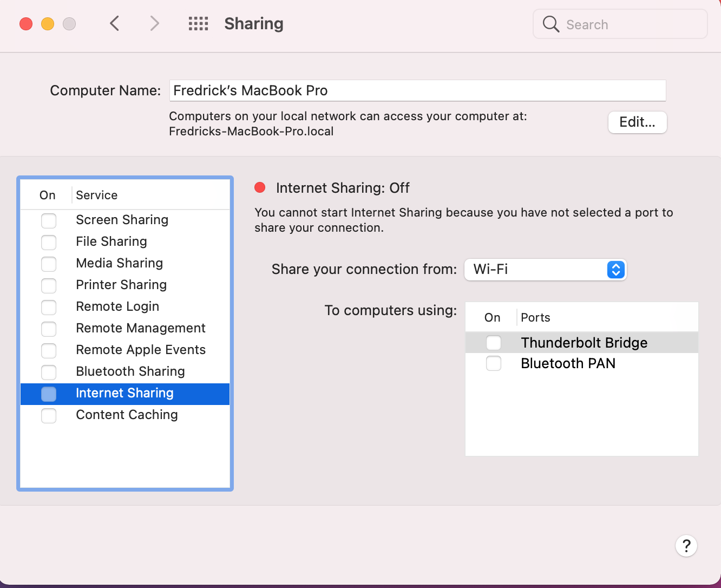721x588 pixels.
Task: Select Bluetooth Sharing service row
Action: click(125, 371)
